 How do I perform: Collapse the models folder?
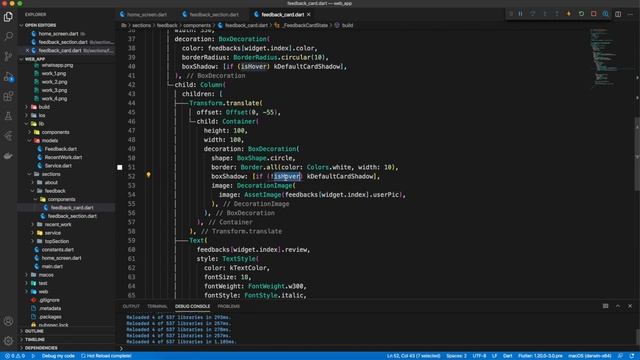click(x=49, y=140)
